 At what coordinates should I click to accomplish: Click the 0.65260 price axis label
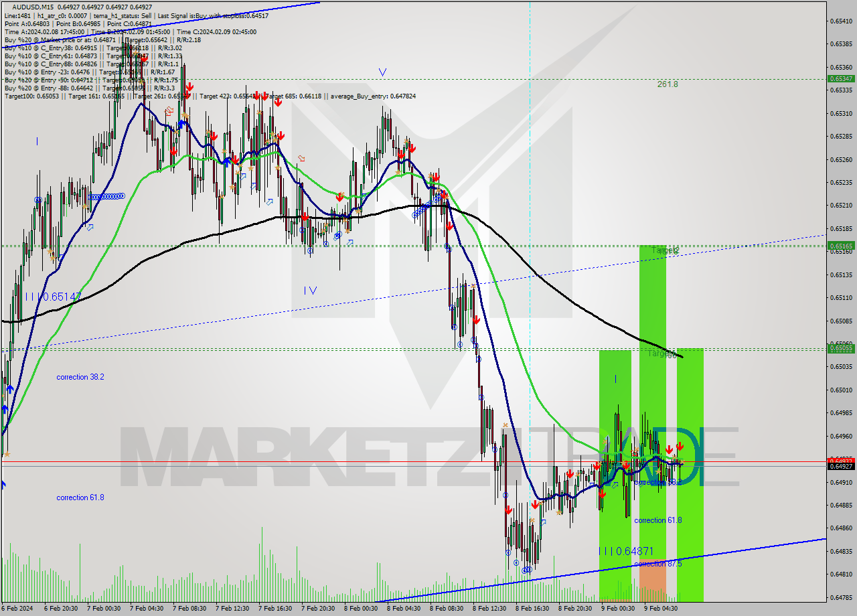pyautogui.click(x=841, y=159)
